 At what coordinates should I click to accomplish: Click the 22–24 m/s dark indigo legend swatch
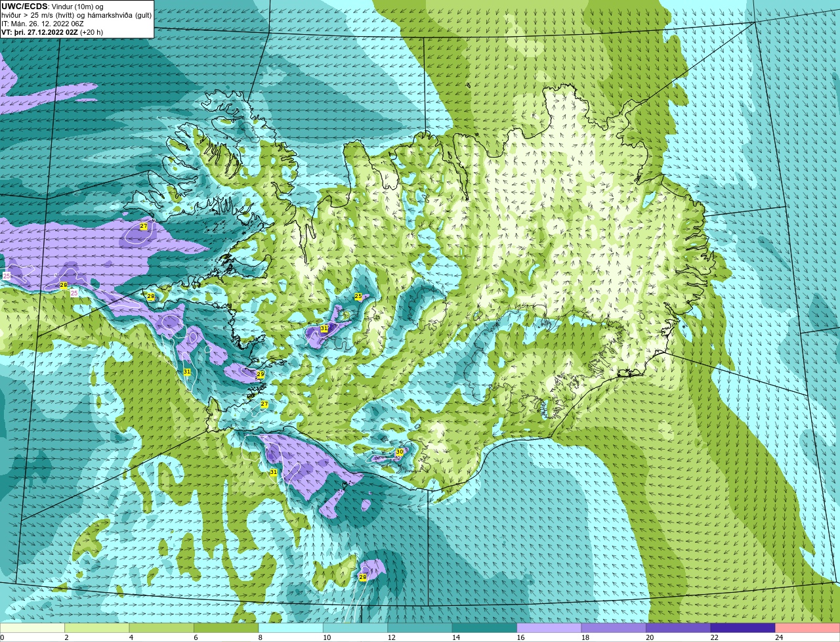click(744, 628)
